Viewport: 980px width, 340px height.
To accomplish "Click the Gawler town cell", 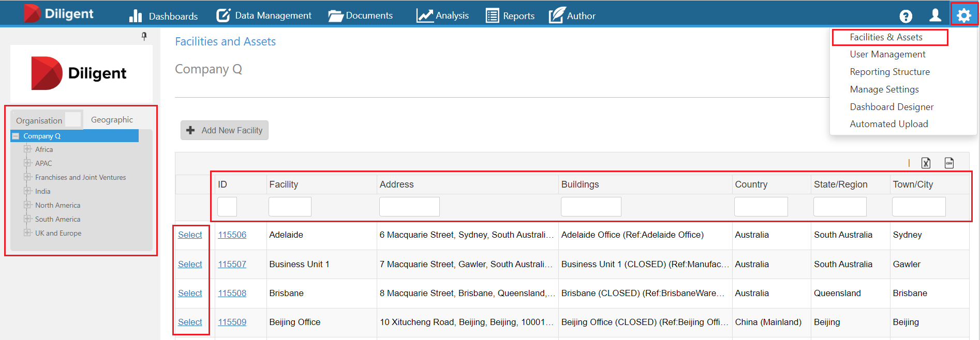I will 907,264.
